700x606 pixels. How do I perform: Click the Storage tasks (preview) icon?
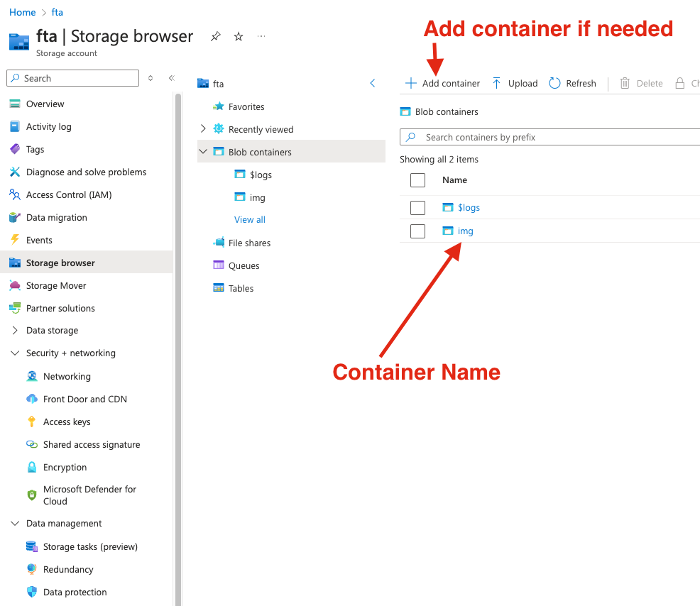(x=32, y=546)
